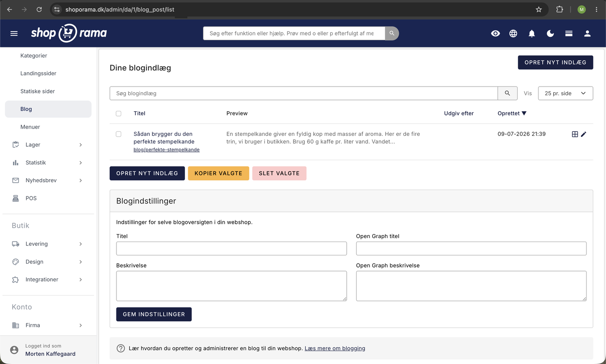The image size is (606, 364).
Task: Open the Chrome profile avatar M
Action: 581,9
